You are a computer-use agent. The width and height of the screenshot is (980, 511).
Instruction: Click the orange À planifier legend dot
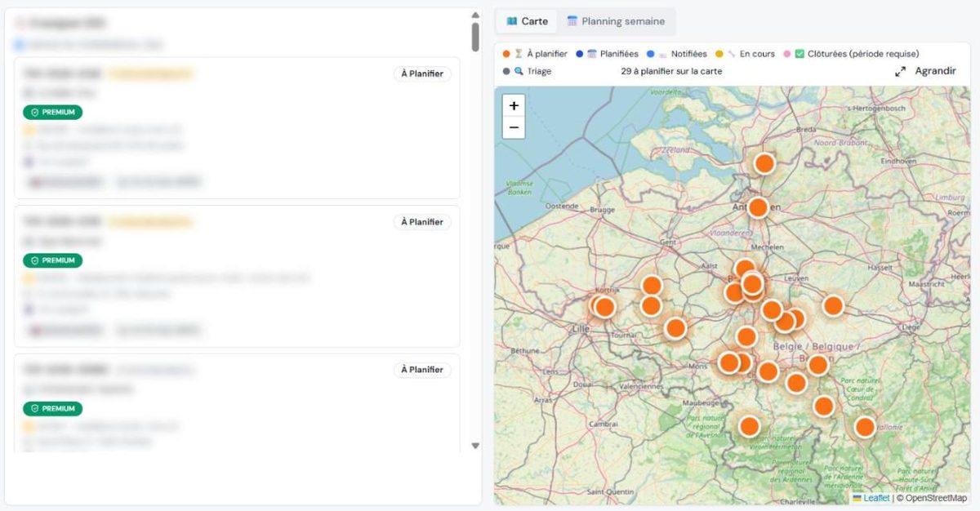coord(506,54)
